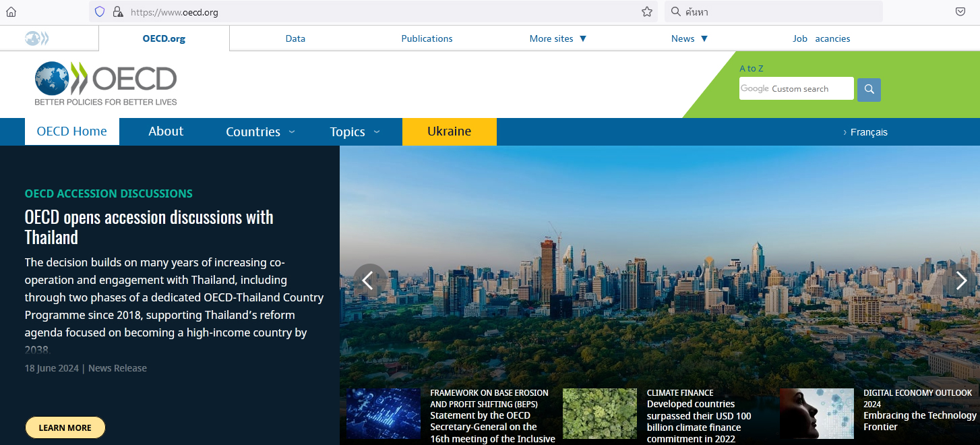980x445 pixels.
Task: Advance carousel with right arrow
Action: (962, 280)
